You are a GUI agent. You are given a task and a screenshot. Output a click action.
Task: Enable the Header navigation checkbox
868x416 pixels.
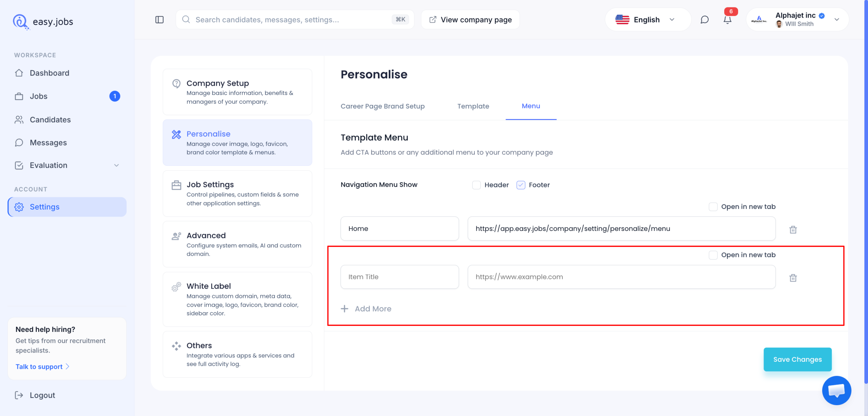pyautogui.click(x=476, y=185)
